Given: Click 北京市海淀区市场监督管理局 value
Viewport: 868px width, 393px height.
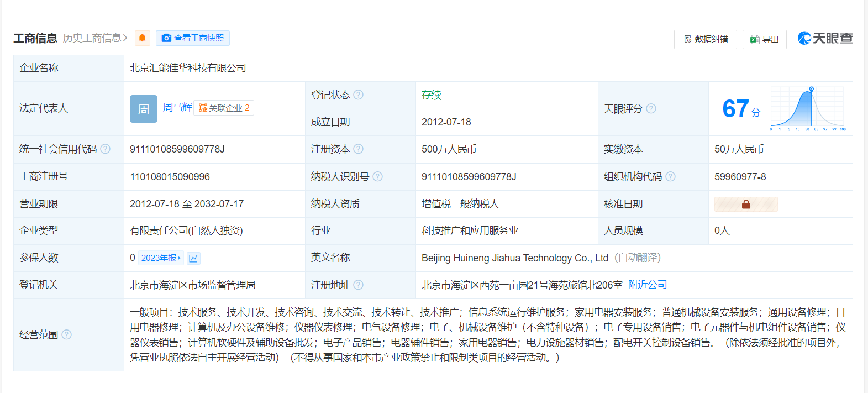Looking at the screenshot, I should click(193, 285).
